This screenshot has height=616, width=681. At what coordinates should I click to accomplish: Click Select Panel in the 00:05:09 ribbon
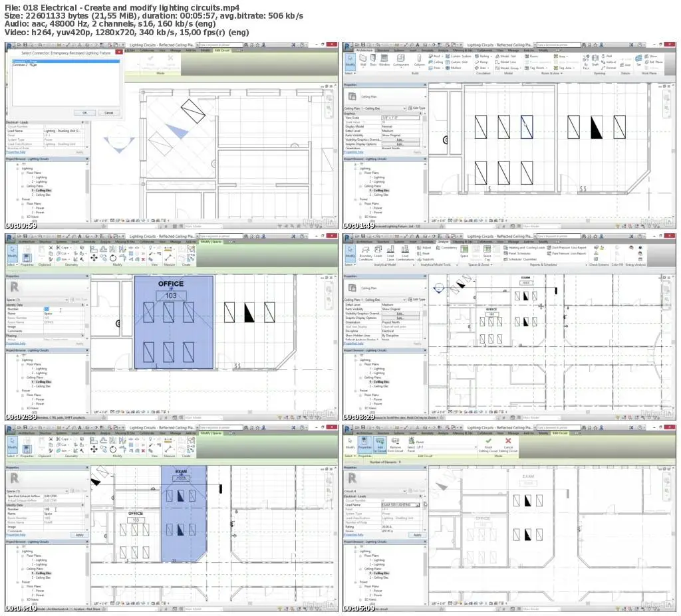411,445
